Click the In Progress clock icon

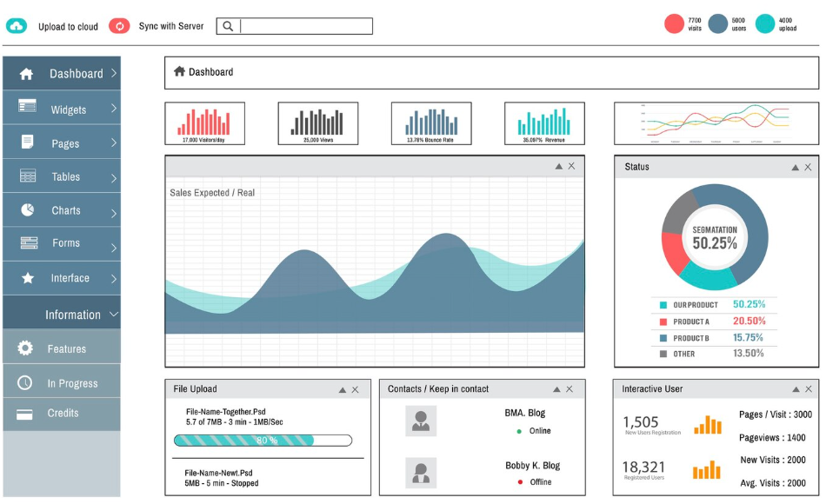click(24, 382)
